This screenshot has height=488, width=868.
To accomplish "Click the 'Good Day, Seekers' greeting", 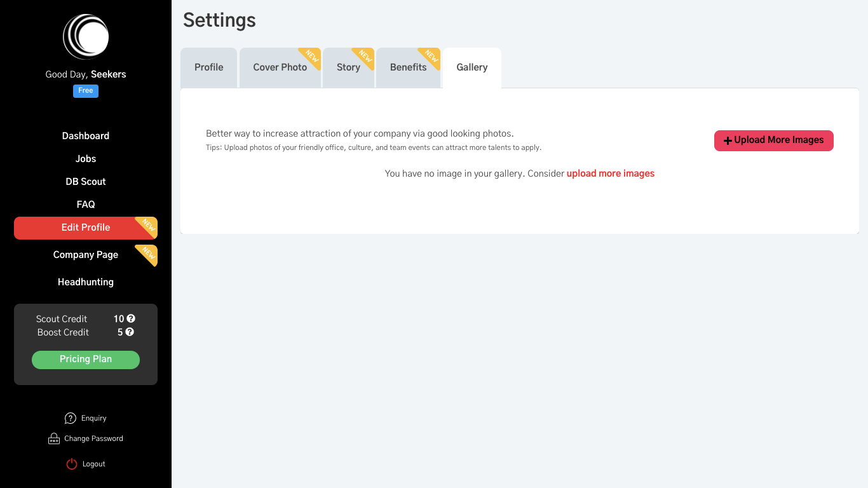I will click(86, 74).
